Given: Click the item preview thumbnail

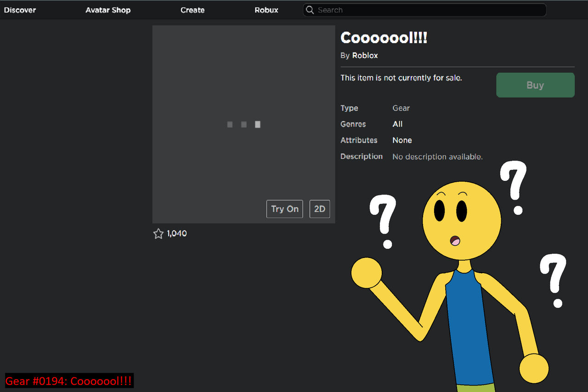Looking at the screenshot, I should [x=244, y=124].
